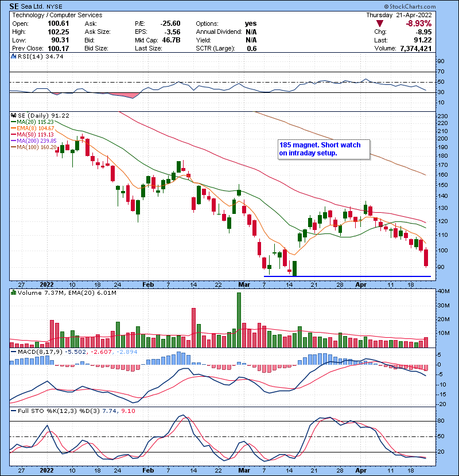This screenshot has width=459, height=476.
Task: Click the MA(20) 115.23 legend entry
Action: (x=33, y=122)
